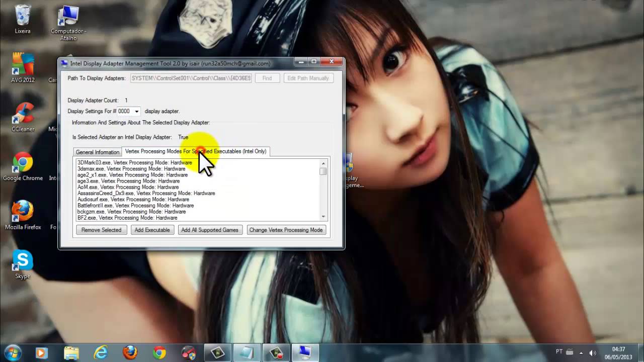Launch Firefox from the taskbar
644x362 pixels.
[x=130, y=353]
